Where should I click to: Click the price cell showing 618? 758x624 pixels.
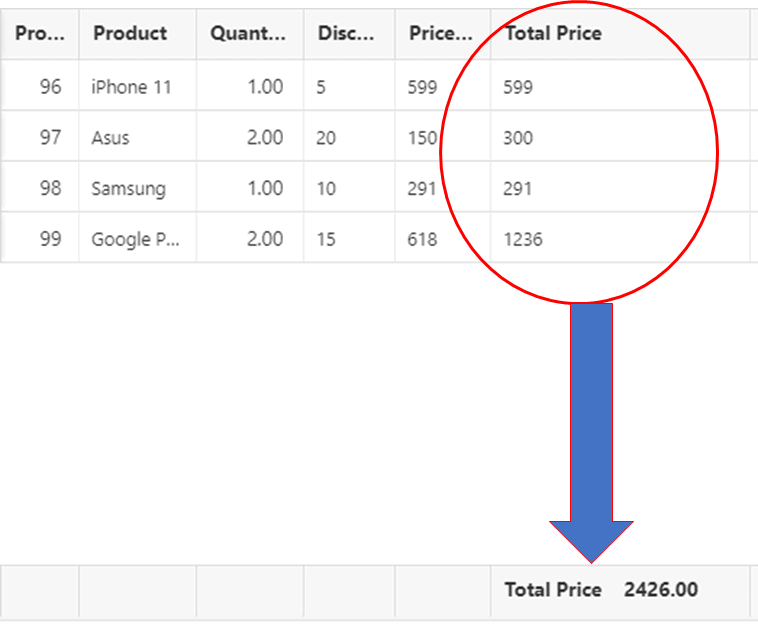tap(422, 240)
